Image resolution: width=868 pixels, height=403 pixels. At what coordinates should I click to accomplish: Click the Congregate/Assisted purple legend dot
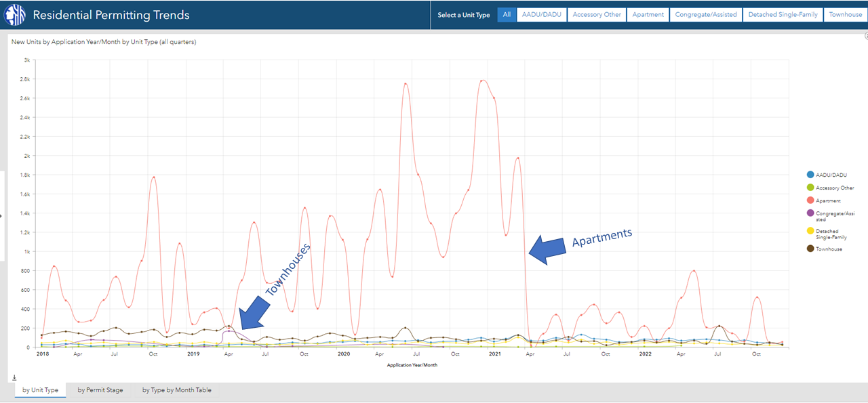coord(810,213)
